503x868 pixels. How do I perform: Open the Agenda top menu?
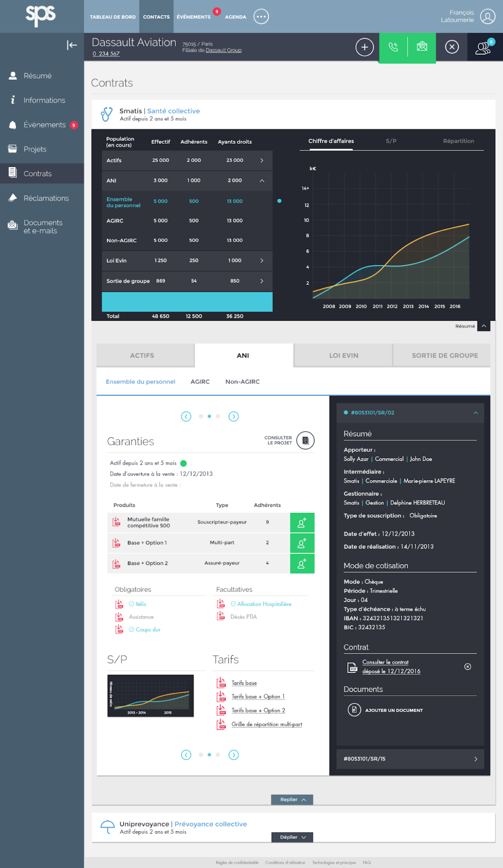point(236,17)
